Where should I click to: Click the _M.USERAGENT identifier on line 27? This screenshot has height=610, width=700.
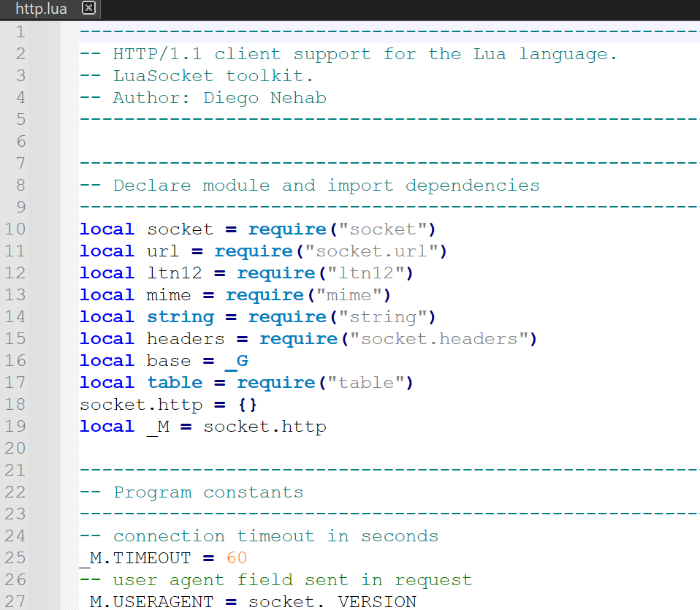[146, 601]
